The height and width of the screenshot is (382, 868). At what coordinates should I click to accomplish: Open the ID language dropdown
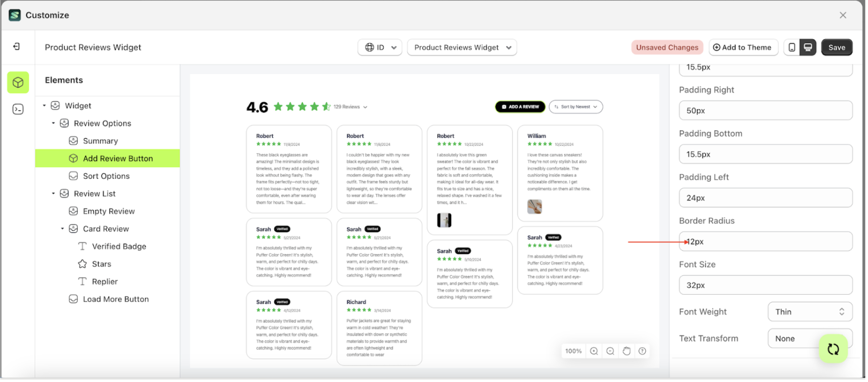[380, 47]
